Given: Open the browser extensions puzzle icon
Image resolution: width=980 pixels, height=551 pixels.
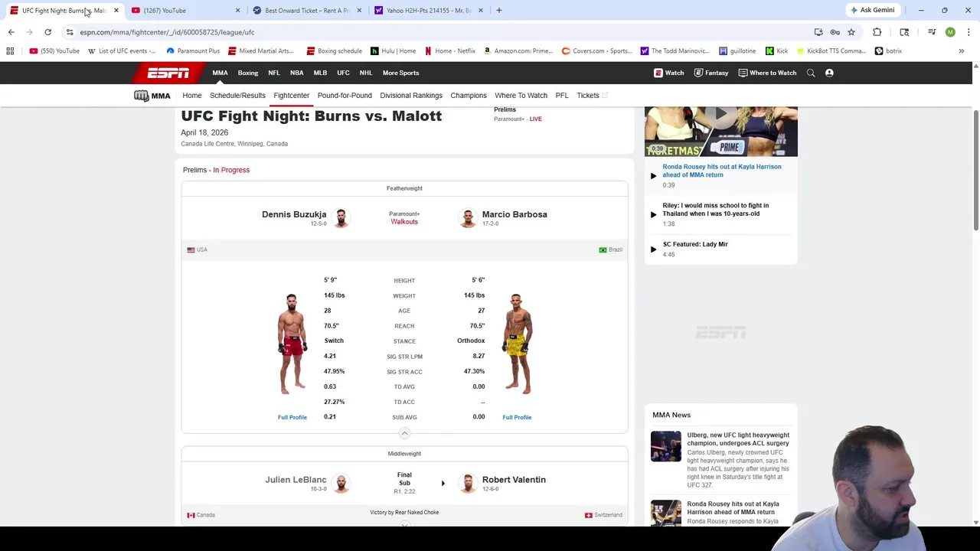Looking at the screenshot, I should tap(877, 32).
